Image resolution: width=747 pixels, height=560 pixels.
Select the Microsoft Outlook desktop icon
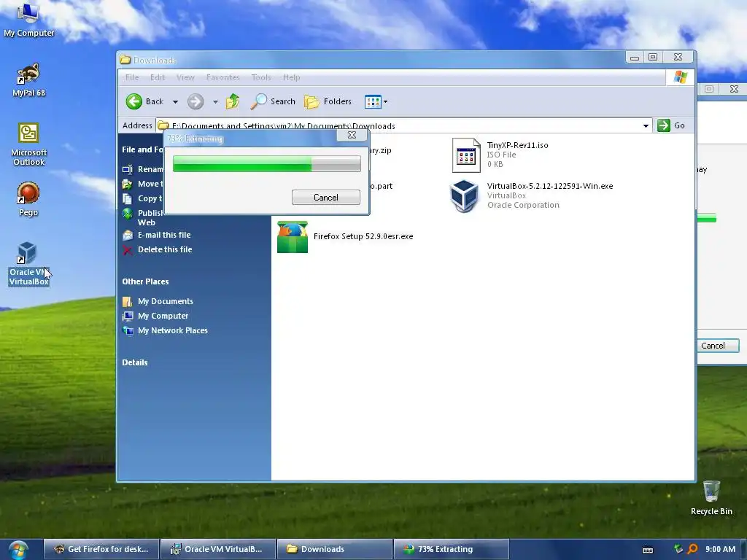(x=28, y=144)
